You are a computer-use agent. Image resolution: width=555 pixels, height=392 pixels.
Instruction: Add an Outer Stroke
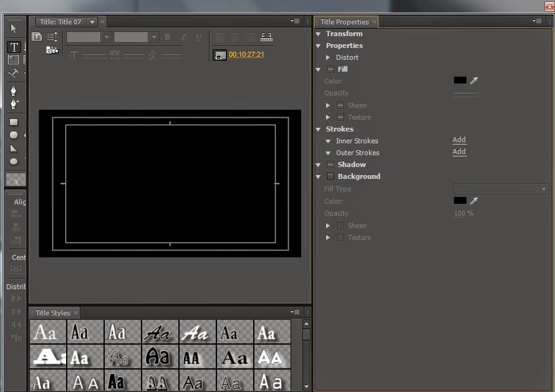tap(459, 152)
